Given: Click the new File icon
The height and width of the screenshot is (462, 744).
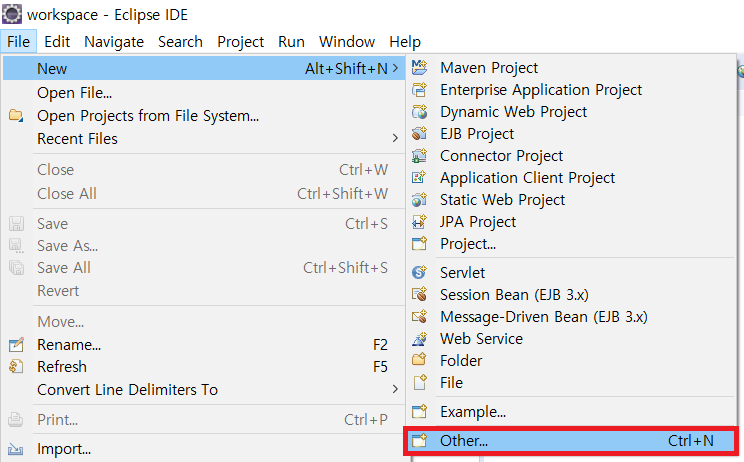Looking at the screenshot, I should click(419, 382).
